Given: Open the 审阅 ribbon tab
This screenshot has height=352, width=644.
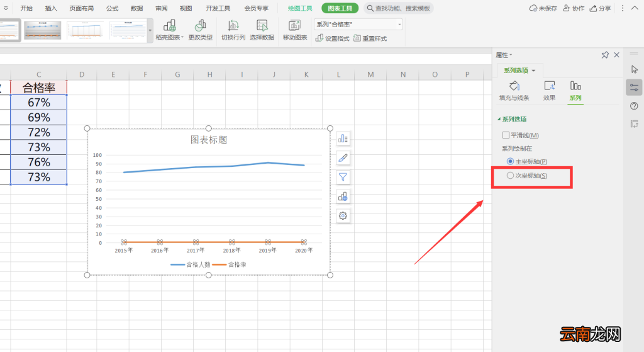Looking at the screenshot, I should tap(162, 8).
